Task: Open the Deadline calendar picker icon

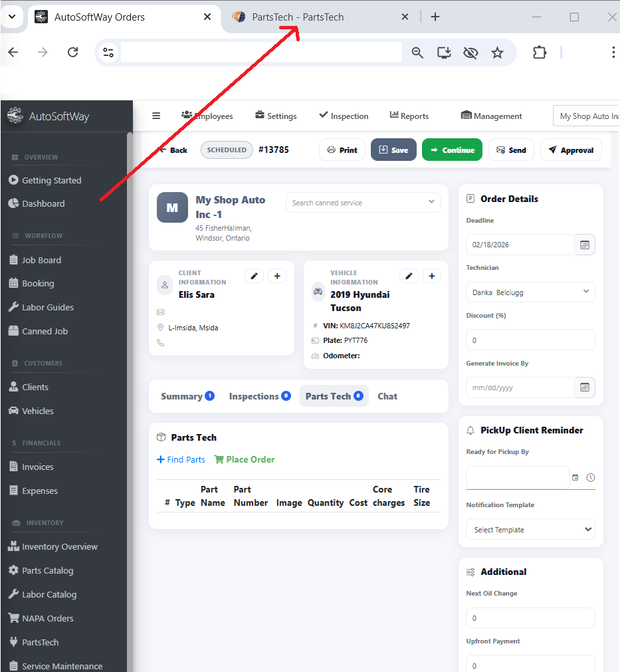Action: [x=585, y=245]
